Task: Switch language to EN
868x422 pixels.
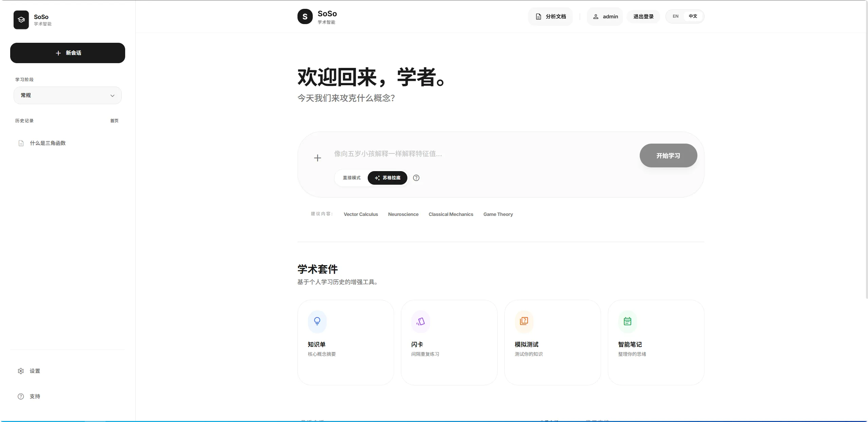Action: [x=675, y=16]
